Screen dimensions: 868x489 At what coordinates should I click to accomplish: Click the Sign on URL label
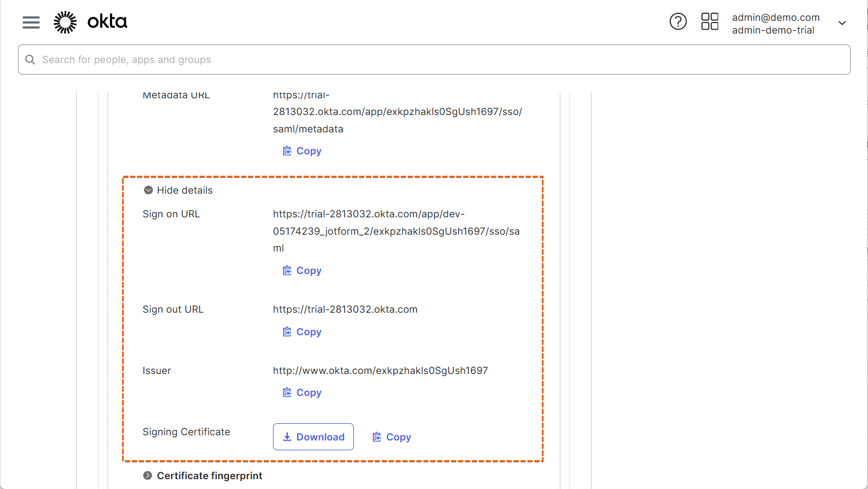[171, 214]
